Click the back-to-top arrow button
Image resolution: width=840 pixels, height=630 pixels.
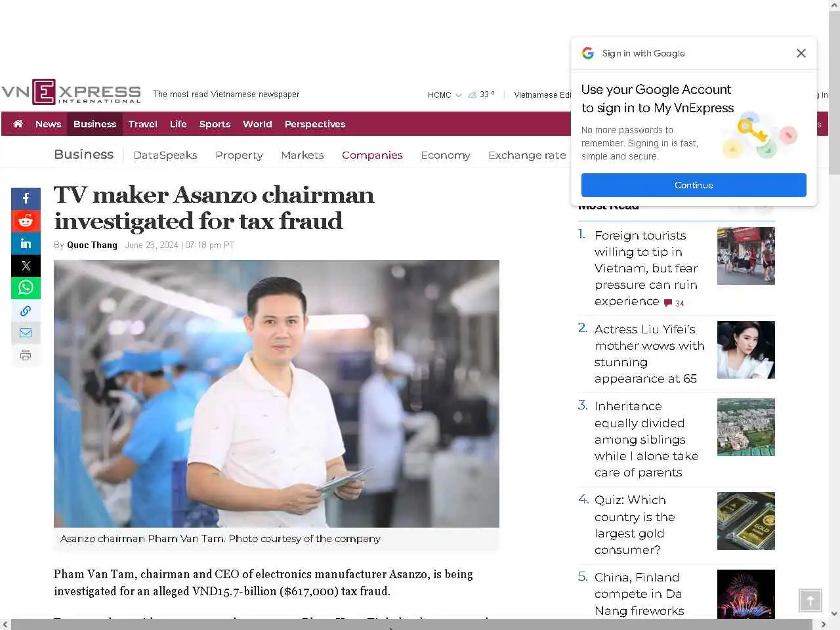click(x=810, y=600)
